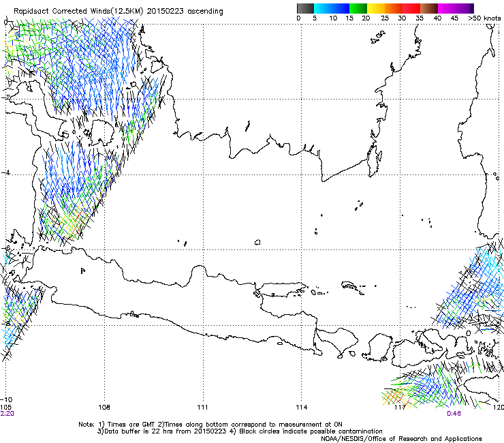Screen dimensions: 504x443
Task: Click the magenta-purple 40-50 knots legend band
Action: pyautogui.click(x=456, y=8)
